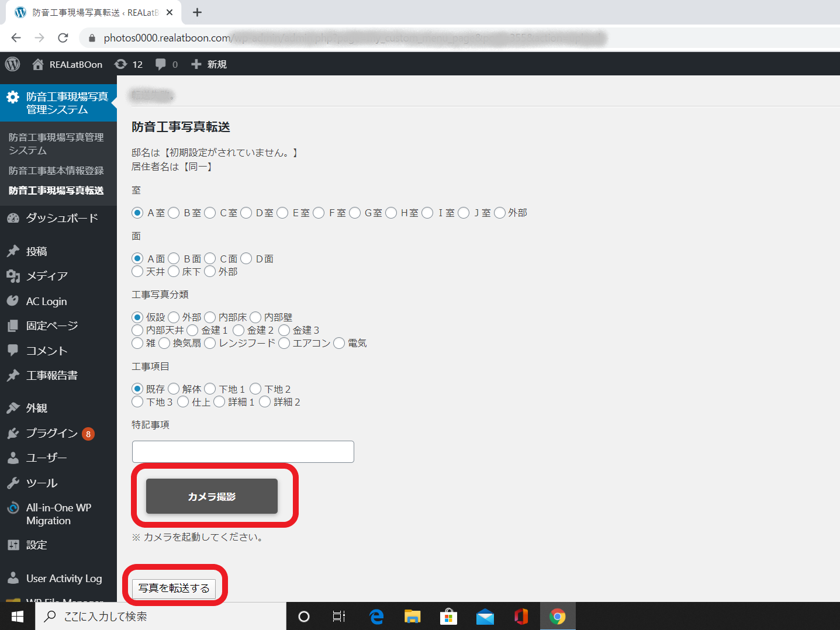This screenshot has height=630, width=840.
Task: Click the 設定 settings menu icon
Action: point(13,545)
